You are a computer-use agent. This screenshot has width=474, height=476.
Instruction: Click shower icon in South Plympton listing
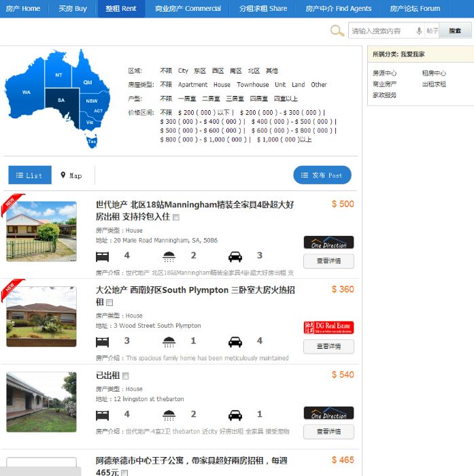point(169,342)
